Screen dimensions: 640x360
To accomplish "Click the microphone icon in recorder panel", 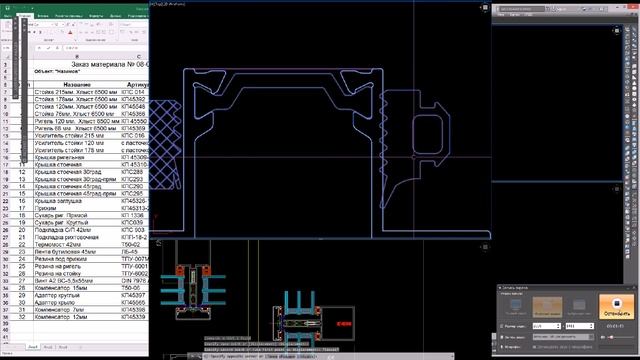I will (x=502, y=347).
